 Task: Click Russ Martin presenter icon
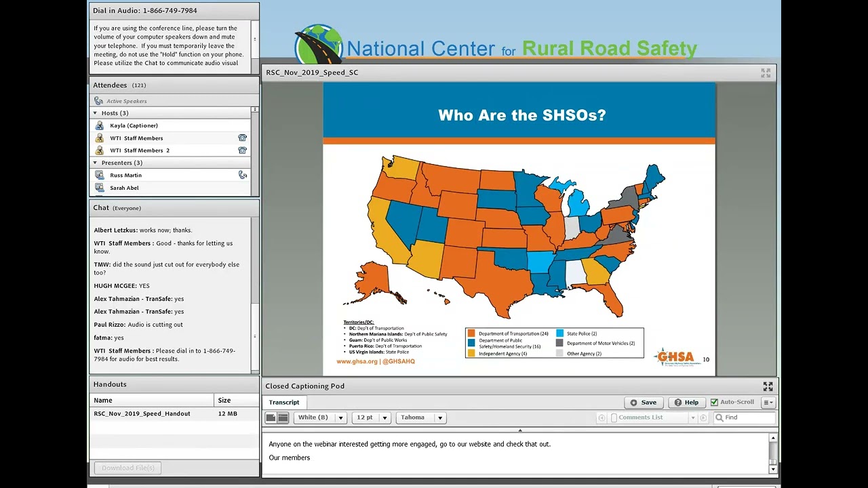point(100,176)
